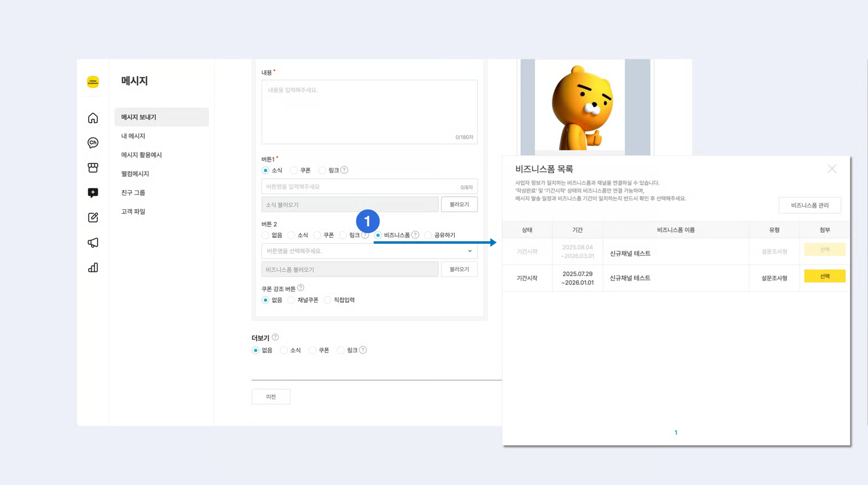
Task: Close the 비즈니스폼 목록 dialog
Action: [831, 169]
